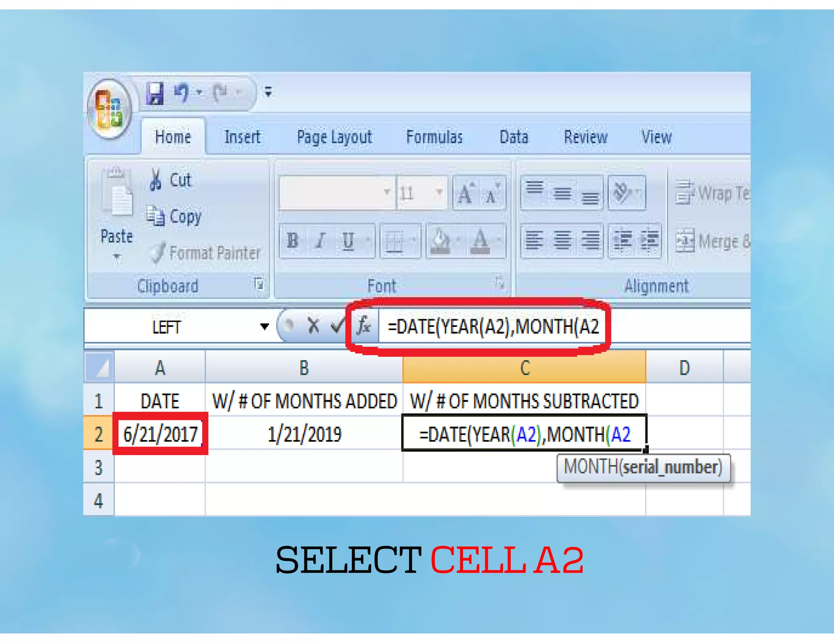Click the Save icon in quick access toolbar
The image size is (834, 644).
pyautogui.click(x=155, y=93)
